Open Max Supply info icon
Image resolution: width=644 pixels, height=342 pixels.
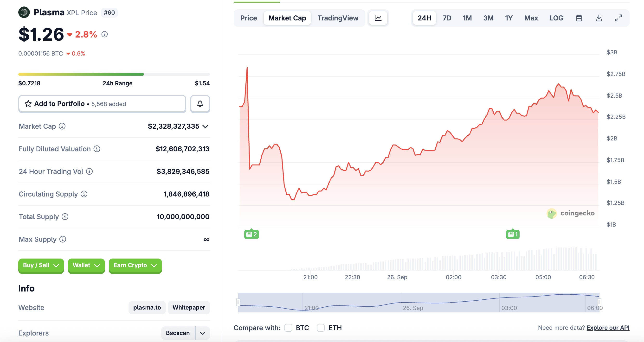(63, 239)
